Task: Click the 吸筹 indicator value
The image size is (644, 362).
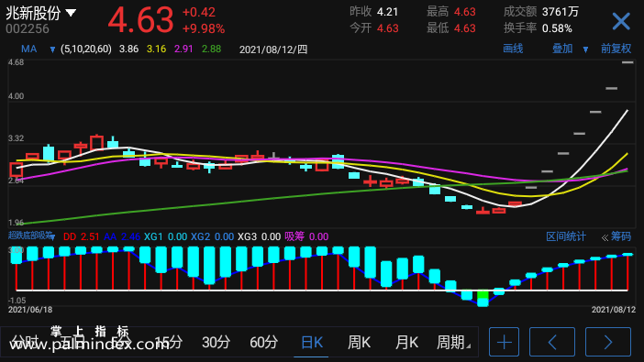Action: [x=318, y=236]
